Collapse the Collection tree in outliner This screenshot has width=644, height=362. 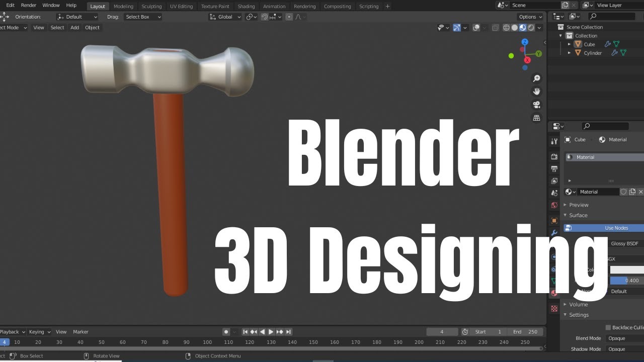pos(561,36)
